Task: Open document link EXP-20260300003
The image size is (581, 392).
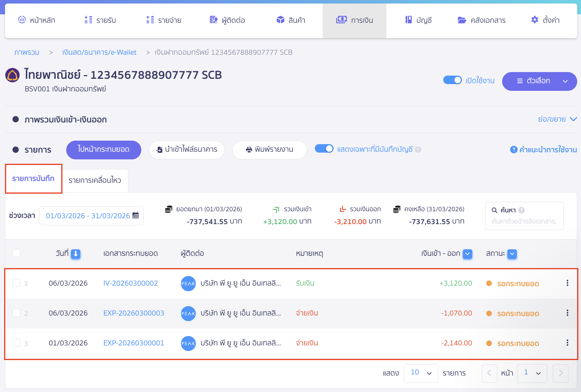Action: tap(134, 313)
